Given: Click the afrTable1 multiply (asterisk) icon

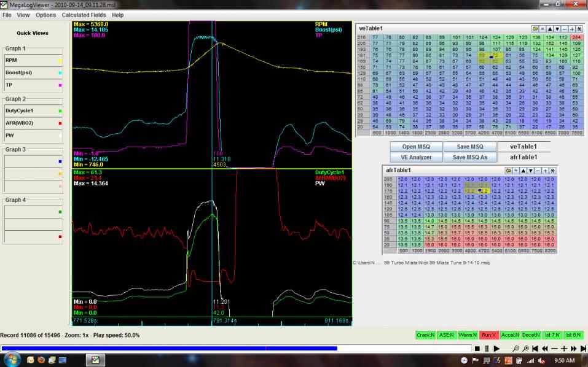Looking at the screenshot, I should click(x=552, y=170).
